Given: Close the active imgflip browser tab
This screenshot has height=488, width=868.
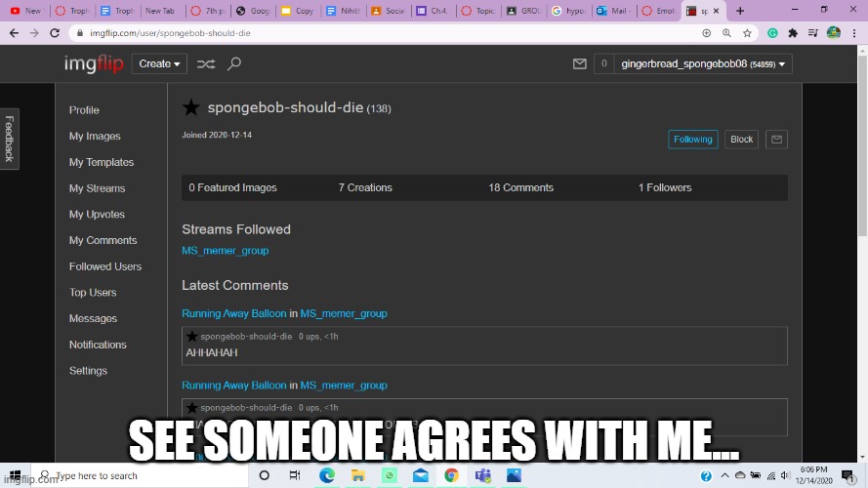Looking at the screenshot, I should point(717,11).
